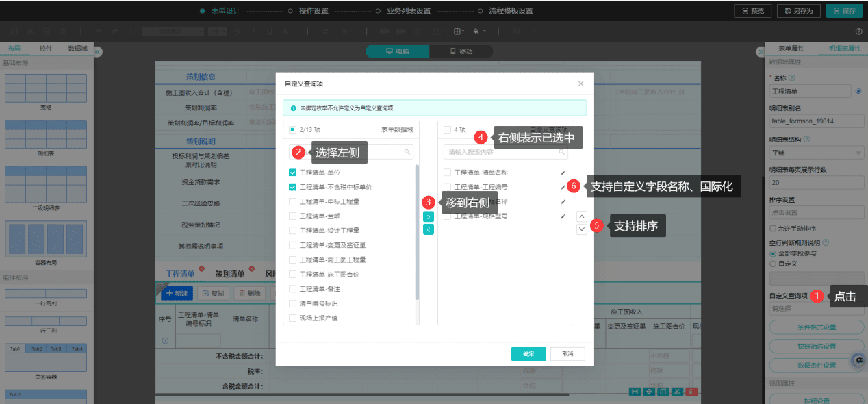Open 自定义查询项 请选择 dropdown
868x404 pixels.
click(816, 308)
